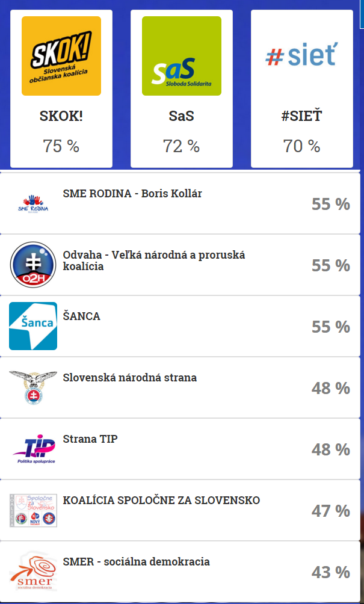Select SME RODINA - Boris Kollár title
This screenshot has height=604, width=364.
tap(132, 194)
